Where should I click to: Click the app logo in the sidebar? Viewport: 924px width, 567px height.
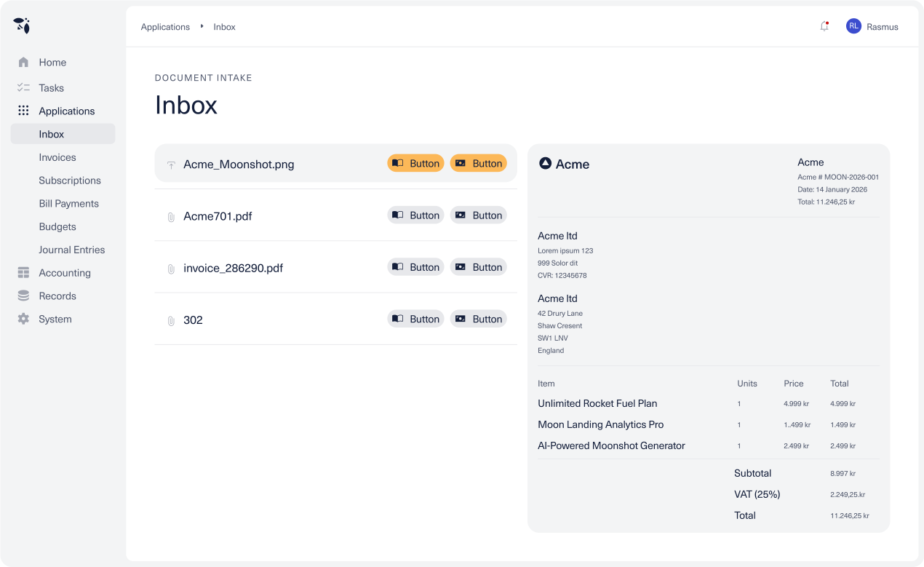22,25
